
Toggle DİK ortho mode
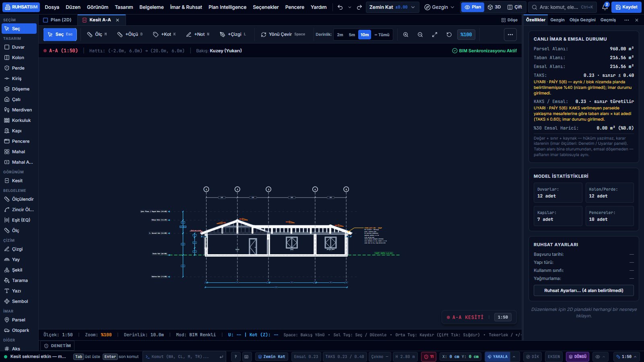tap(533, 356)
